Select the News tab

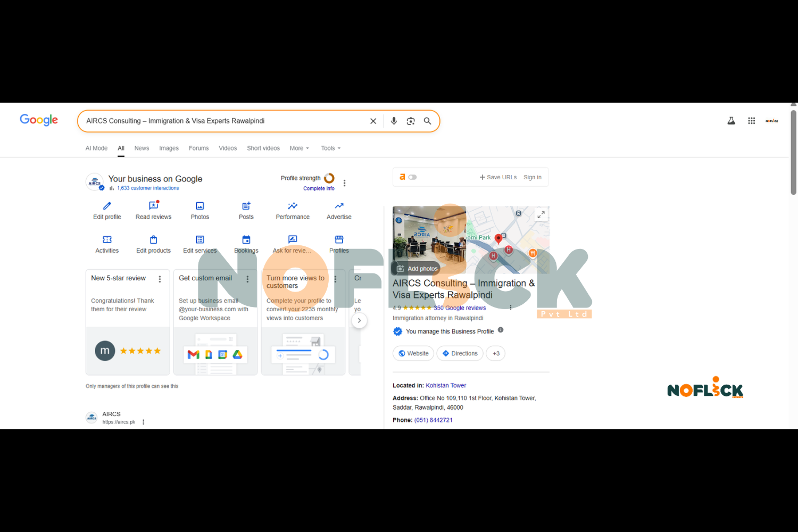(142, 148)
